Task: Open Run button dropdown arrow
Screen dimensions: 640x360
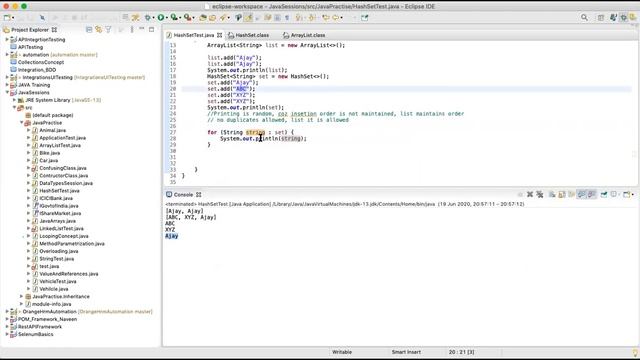Action: click(167, 18)
